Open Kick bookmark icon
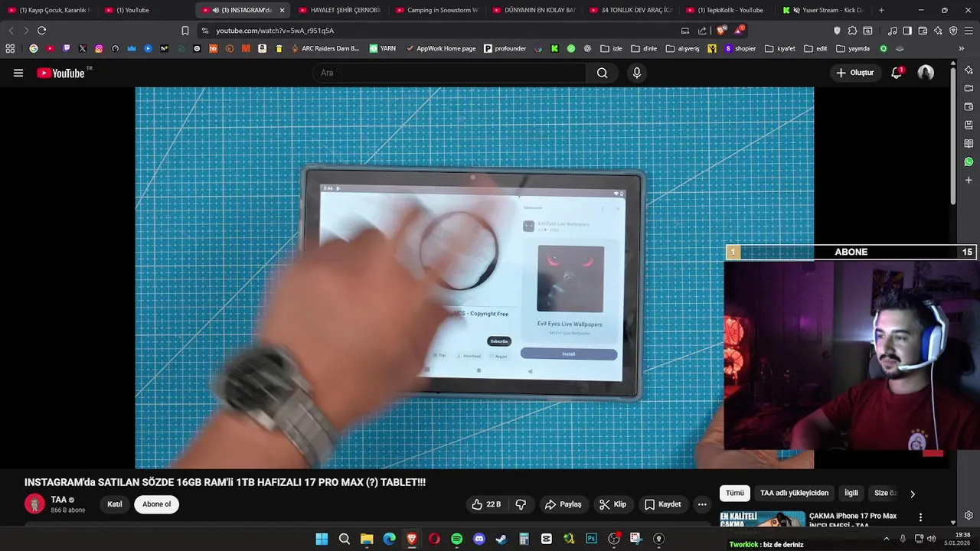 tap(554, 48)
